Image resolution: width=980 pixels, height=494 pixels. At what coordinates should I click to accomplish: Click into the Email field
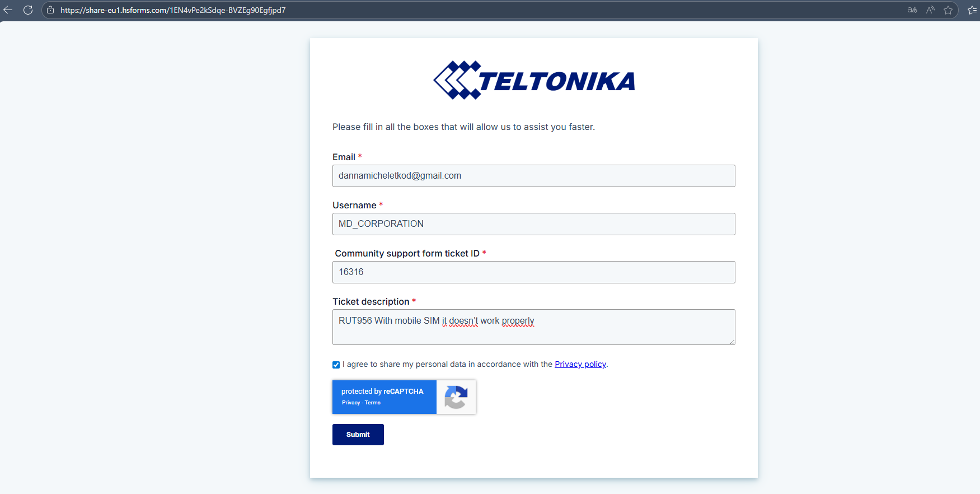point(533,176)
